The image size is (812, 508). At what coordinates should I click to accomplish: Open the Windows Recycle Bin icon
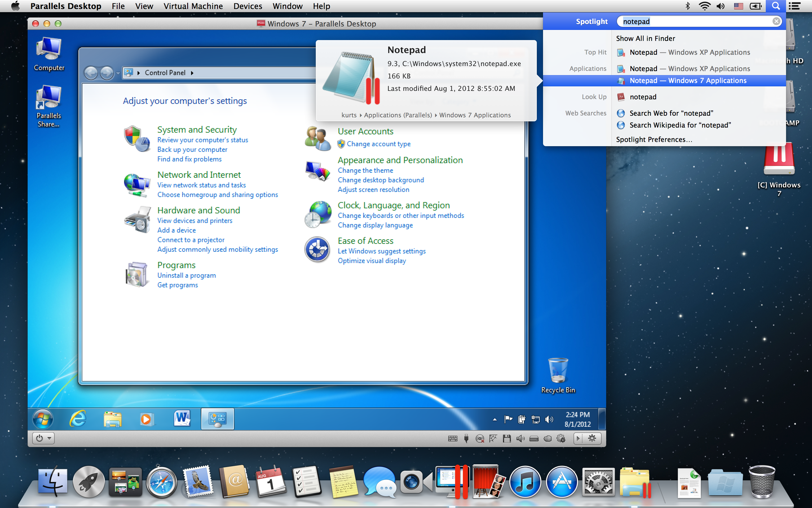[x=558, y=376]
